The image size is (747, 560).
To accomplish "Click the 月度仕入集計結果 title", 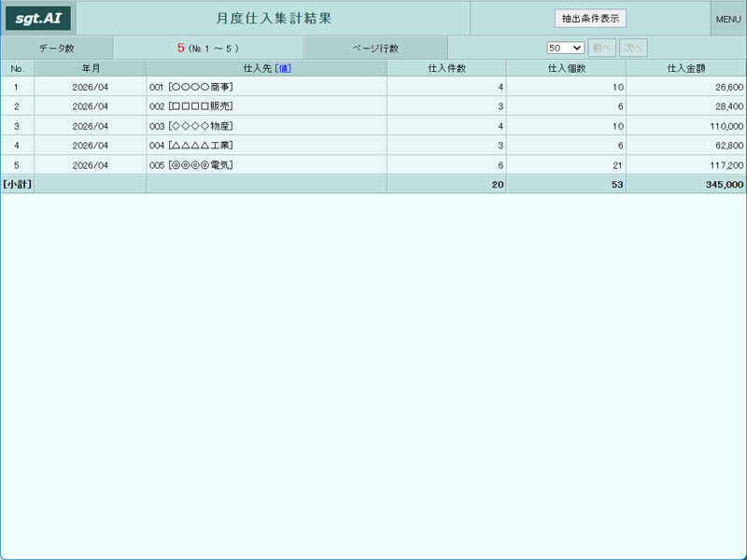I will 274,19.
